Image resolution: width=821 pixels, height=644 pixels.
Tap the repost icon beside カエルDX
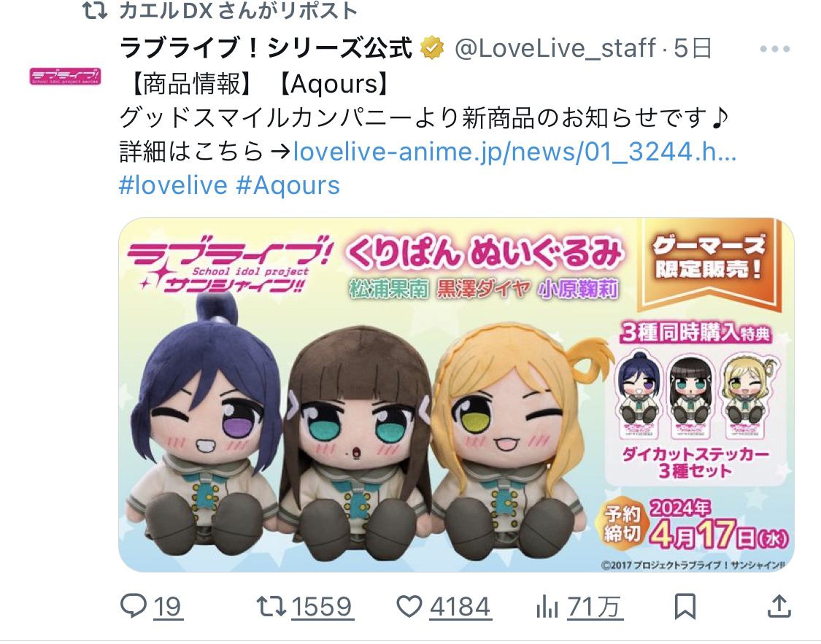point(95,10)
